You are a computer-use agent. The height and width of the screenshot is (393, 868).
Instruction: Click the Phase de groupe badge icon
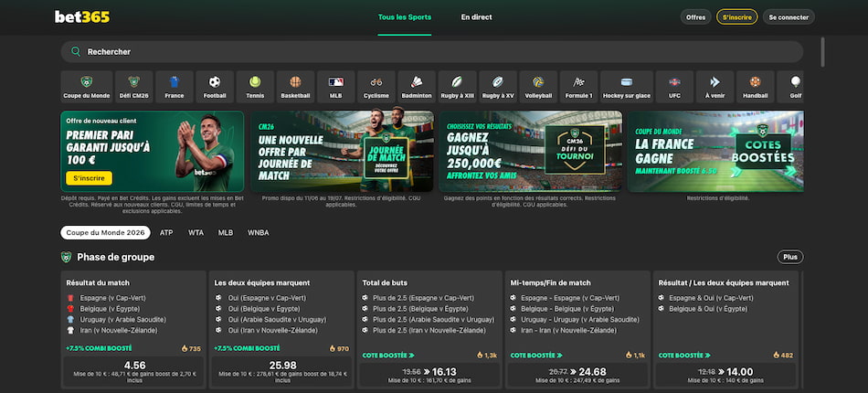coord(67,257)
